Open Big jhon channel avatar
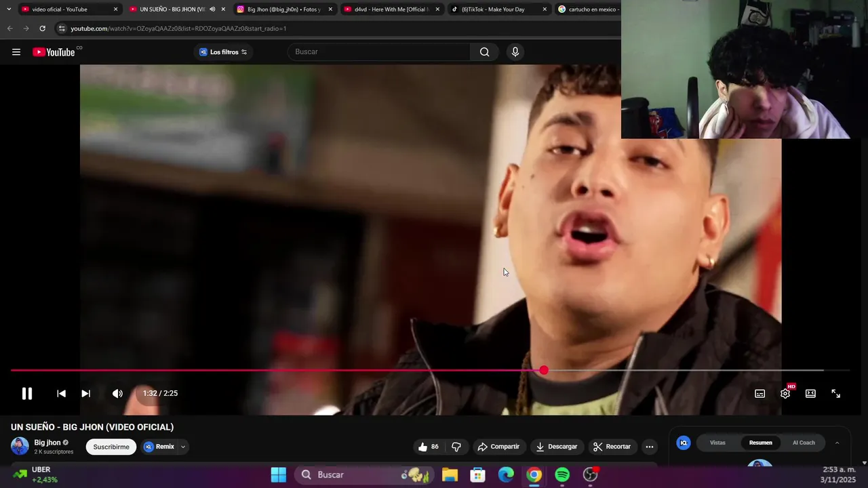 click(20, 446)
